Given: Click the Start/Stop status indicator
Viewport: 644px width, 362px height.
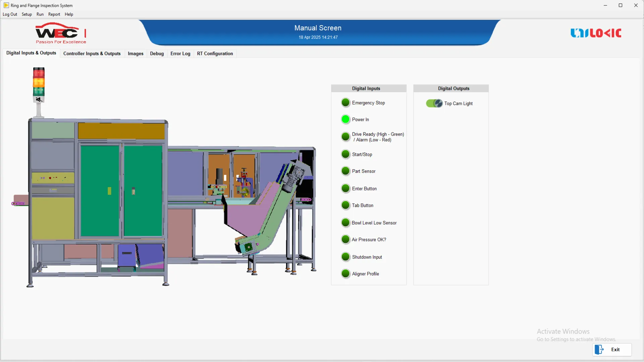Looking at the screenshot, I should click(345, 154).
